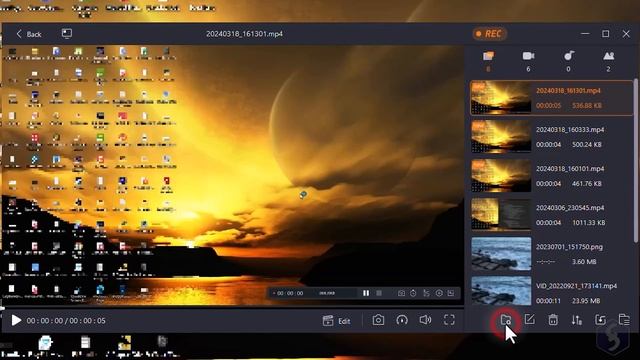This screenshot has width=640, height=360.
Task: Switch to the audio recordings tab
Action: [569, 56]
